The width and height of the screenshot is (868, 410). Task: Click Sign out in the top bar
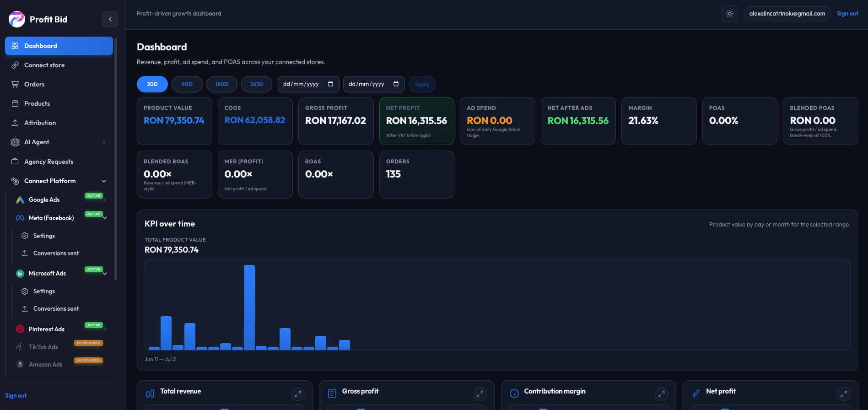click(x=847, y=14)
